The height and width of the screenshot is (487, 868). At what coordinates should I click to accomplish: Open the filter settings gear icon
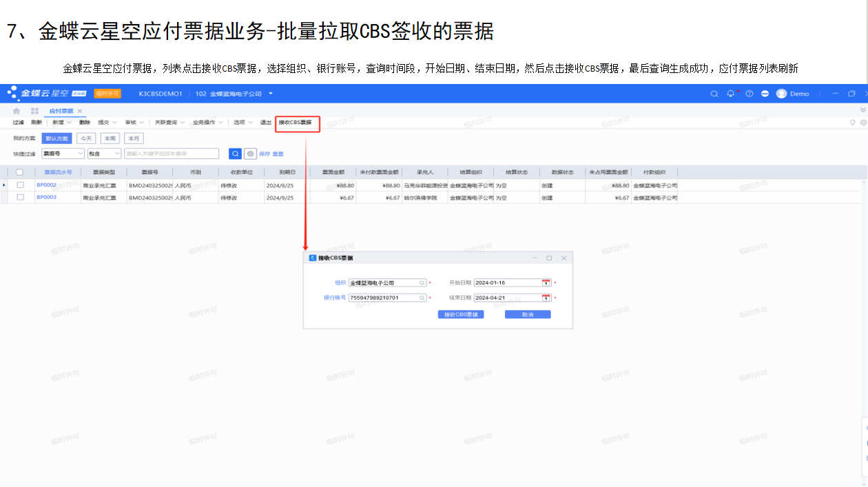[250, 154]
